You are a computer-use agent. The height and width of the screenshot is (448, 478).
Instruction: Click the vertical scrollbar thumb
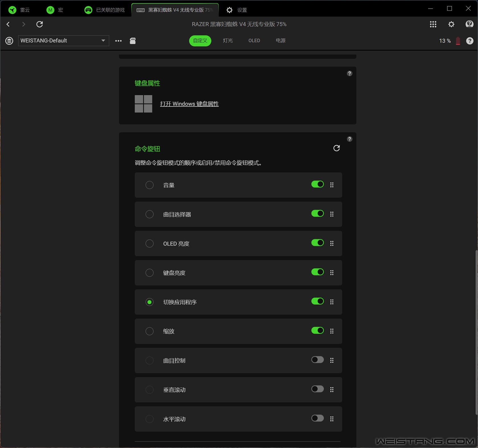tap(476, 333)
